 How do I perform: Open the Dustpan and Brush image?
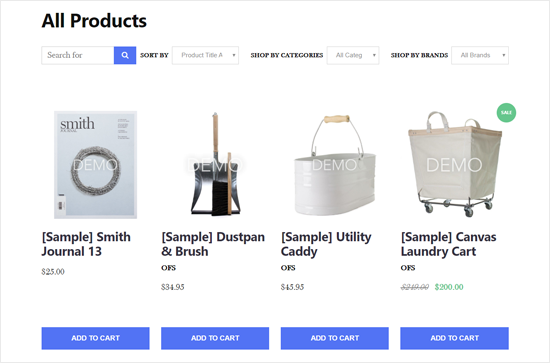coord(215,164)
